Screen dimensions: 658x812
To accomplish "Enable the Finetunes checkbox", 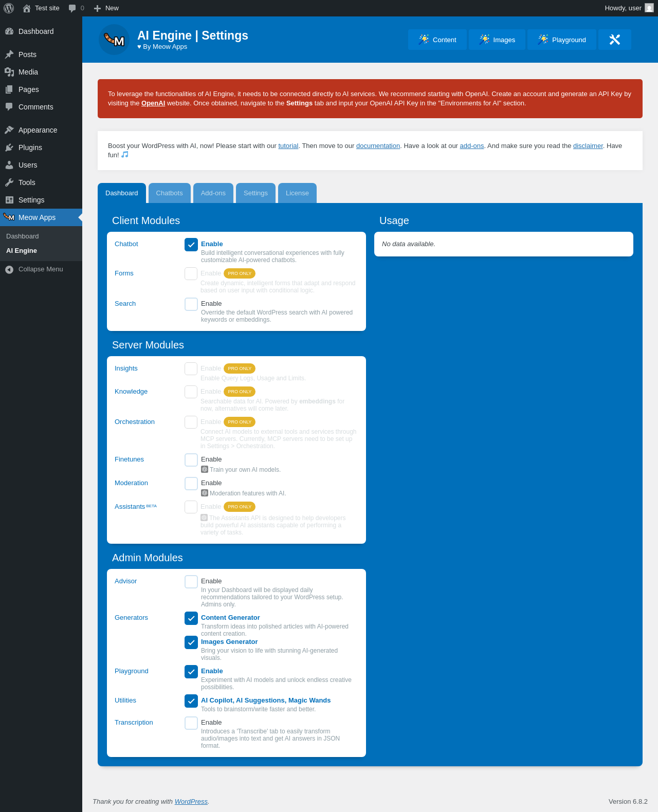I will pyautogui.click(x=191, y=460).
